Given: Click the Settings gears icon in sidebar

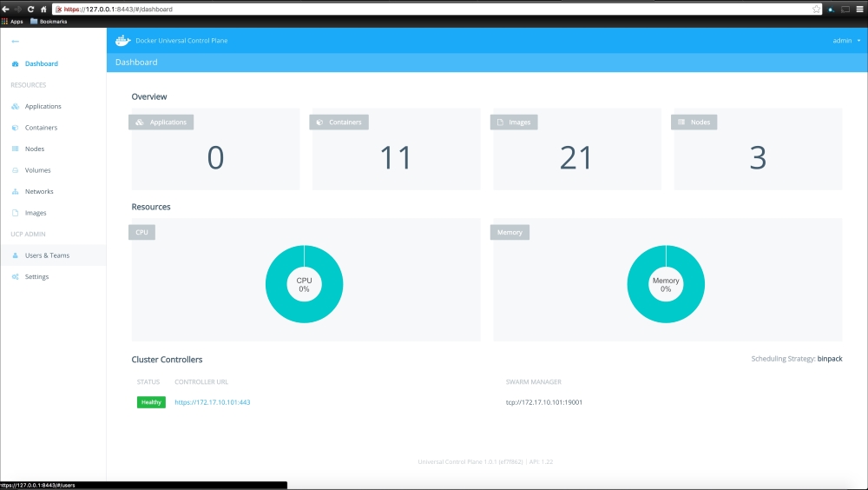Looking at the screenshot, I should click(x=16, y=276).
